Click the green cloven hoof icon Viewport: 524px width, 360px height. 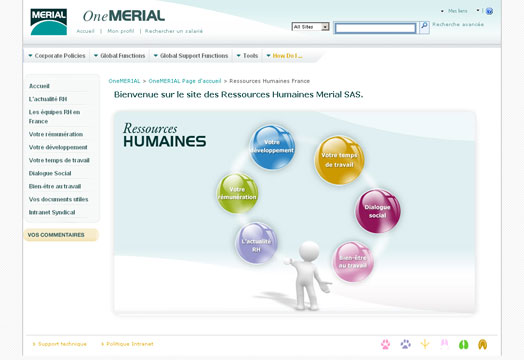464,344
